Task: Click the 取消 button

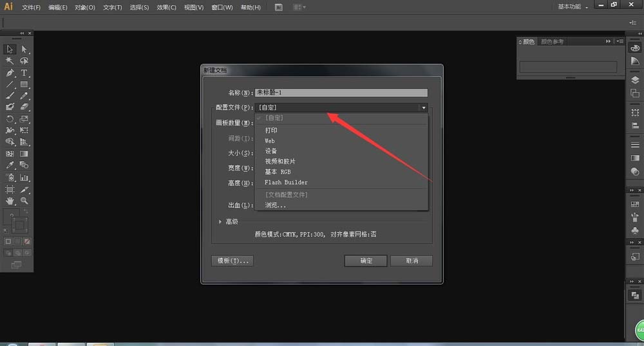Action: coord(412,260)
